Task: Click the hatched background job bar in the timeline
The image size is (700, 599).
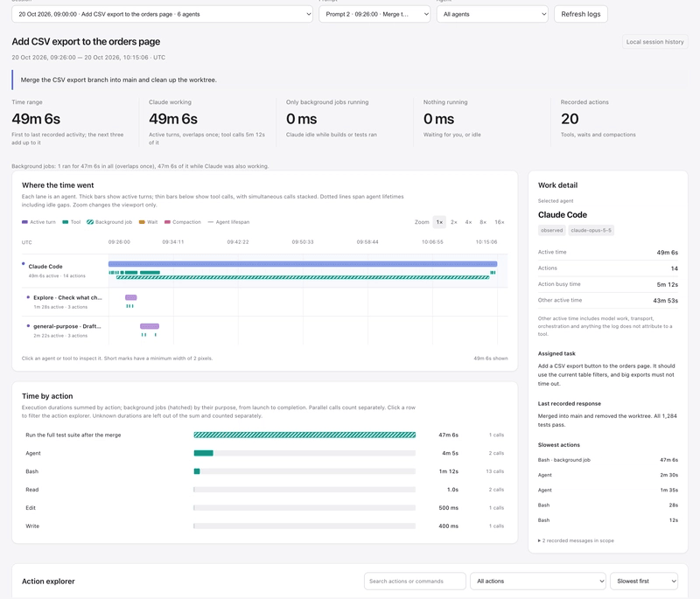Action: (x=303, y=277)
